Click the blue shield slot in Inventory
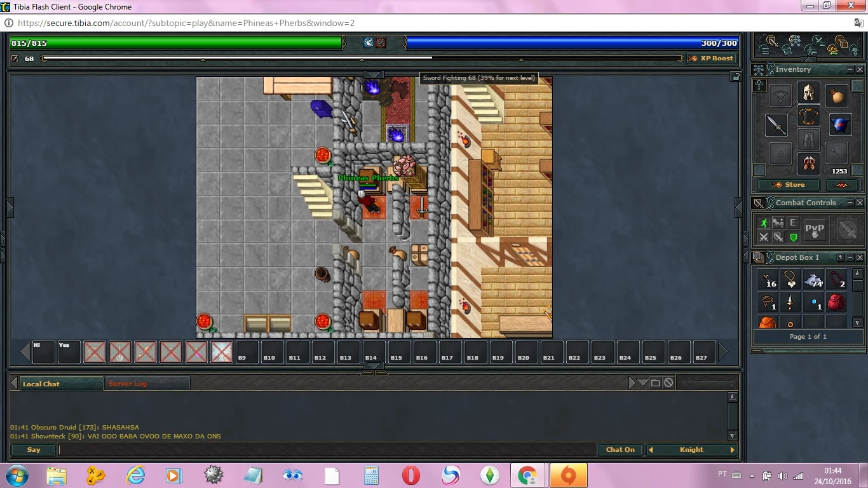 click(840, 125)
